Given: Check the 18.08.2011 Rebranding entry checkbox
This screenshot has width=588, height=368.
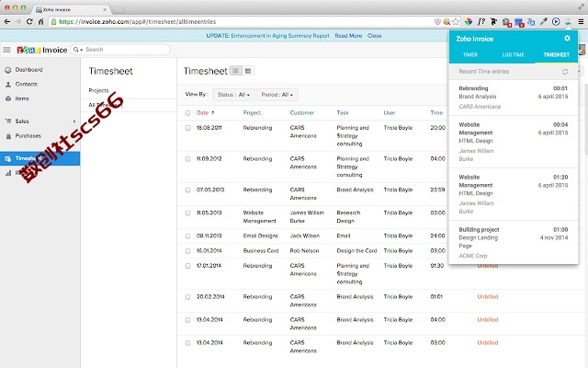Looking at the screenshot, I should tap(187, 128).
